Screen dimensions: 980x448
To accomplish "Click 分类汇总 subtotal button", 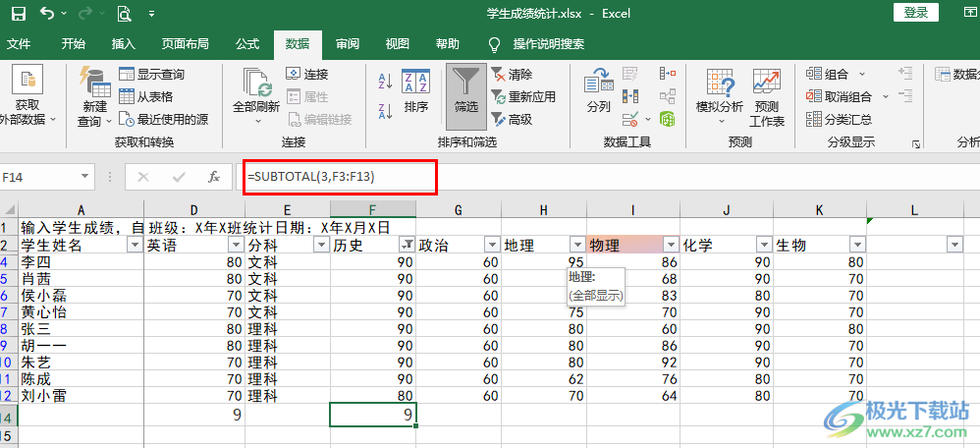I will pyautogui.click(x=839, y=119).
